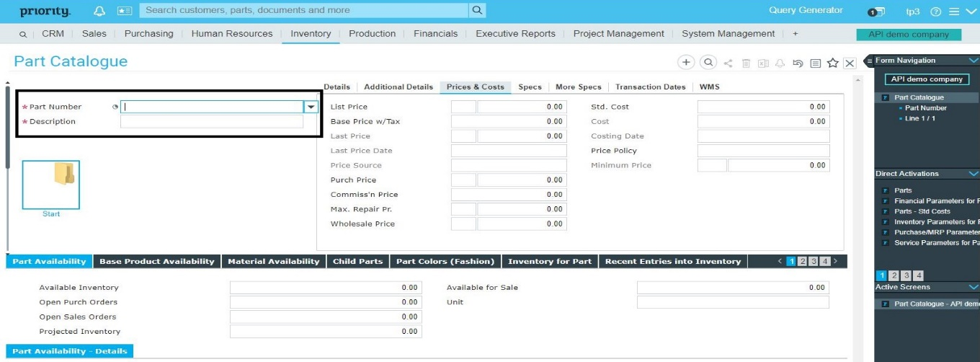This screenshot has height=362, width=980.
Task: Click the undo arrow icon
Action: 798,63
